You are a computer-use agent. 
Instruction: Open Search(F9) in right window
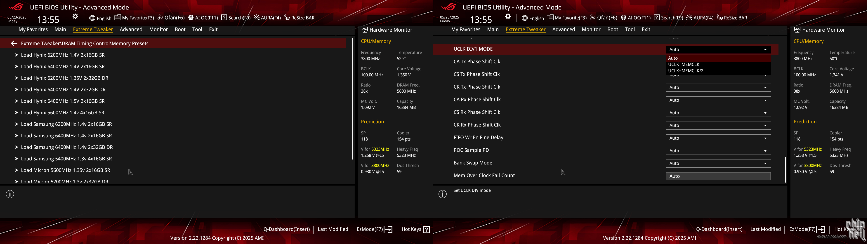(x=669, y=18)
